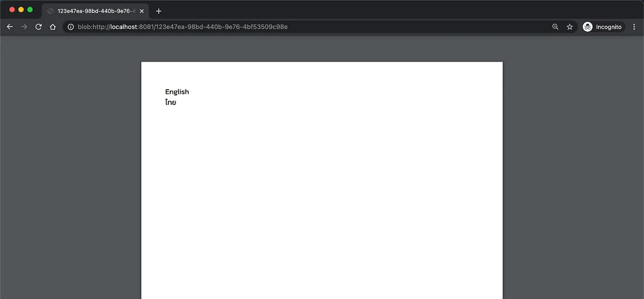Click the forward navigation arrow
Image resolution: width=644 pixels, height=299 pixels.
[24, 27]
